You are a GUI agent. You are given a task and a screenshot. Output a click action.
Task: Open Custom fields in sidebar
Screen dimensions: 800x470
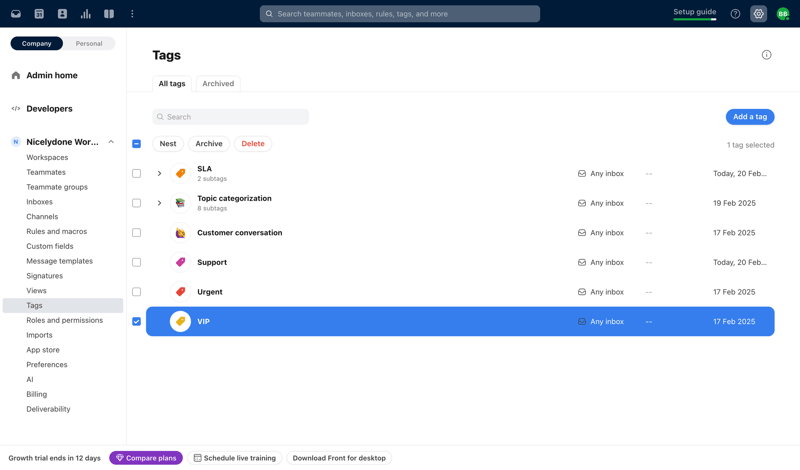[x=50, y=246]
